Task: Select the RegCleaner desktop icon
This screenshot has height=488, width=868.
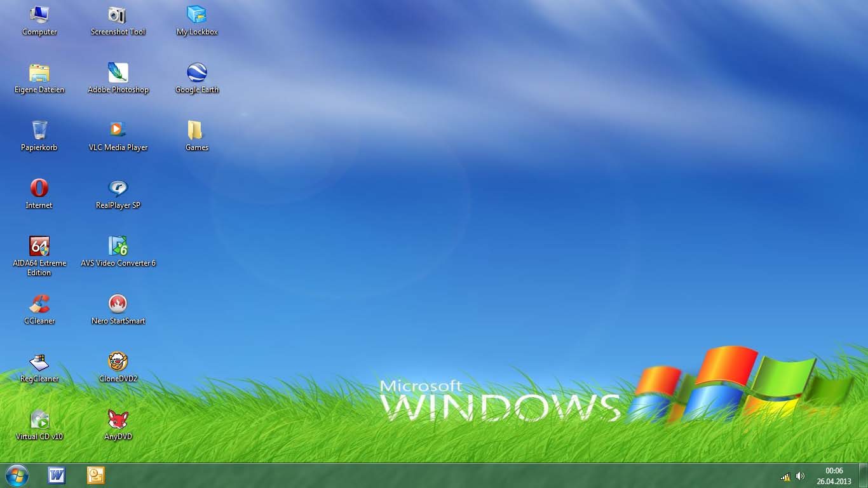Action: [39, 362]
